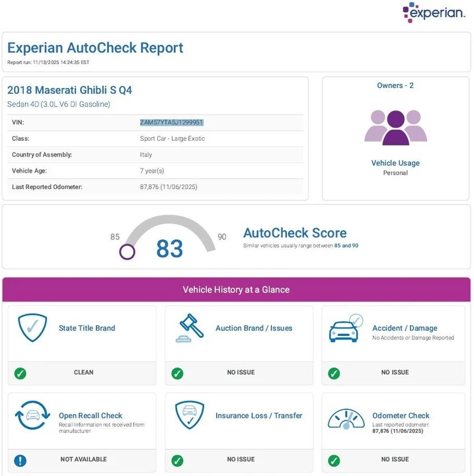The height and width of the screenshot is (476, 474).
Task: Open the Insurance Loss / Transfer heading
Action: click(x=258, y=415)
